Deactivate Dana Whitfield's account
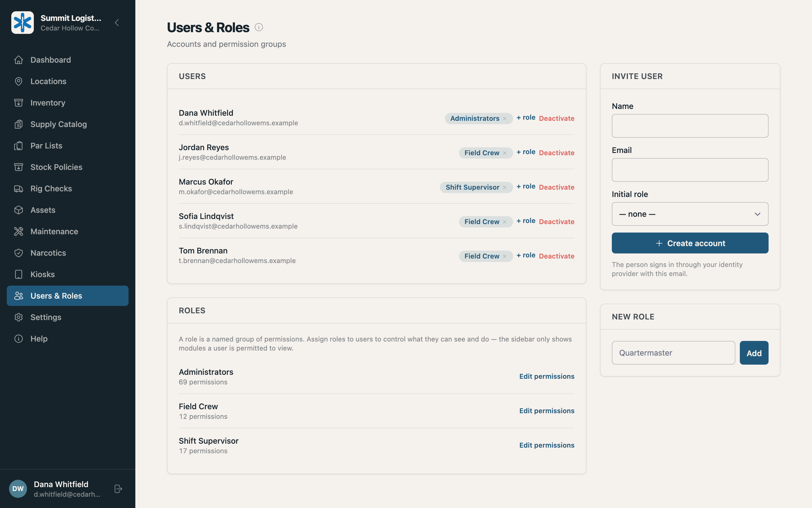 557,119
